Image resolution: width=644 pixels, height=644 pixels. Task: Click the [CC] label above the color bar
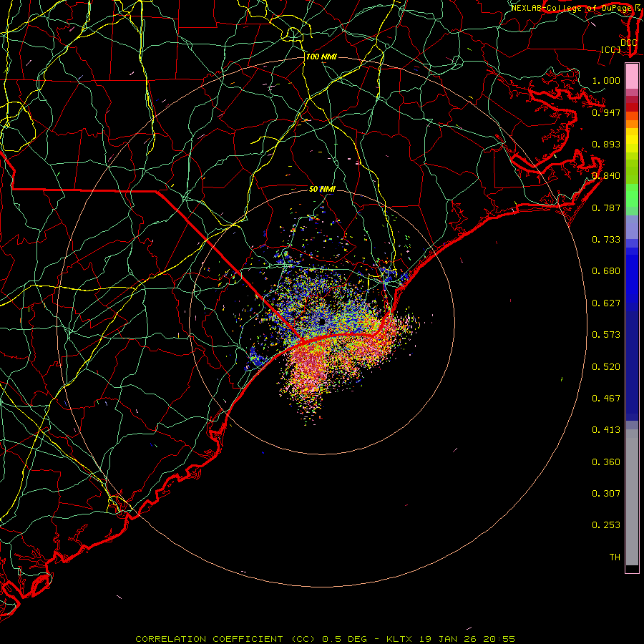[611, 49]
